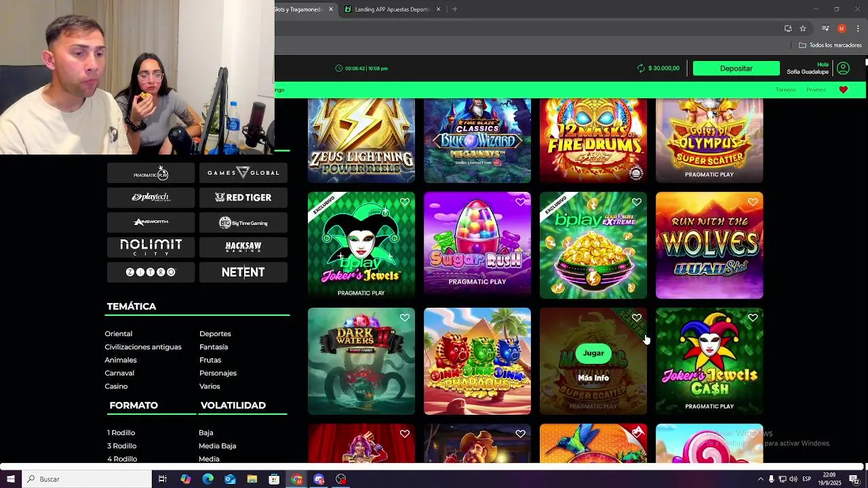The height and width of the screenshot is (488, 868).
Task: Filter by Pragmatic Play provider
Action: (151, 174)
